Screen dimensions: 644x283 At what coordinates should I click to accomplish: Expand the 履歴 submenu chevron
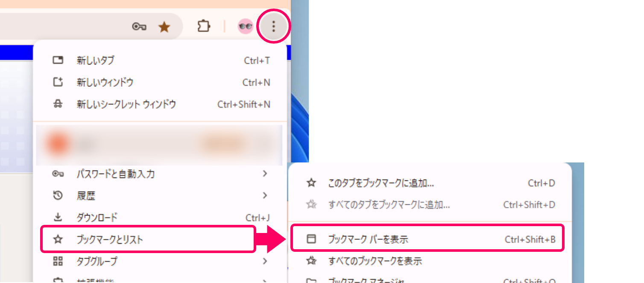click(x=265, y=195)
